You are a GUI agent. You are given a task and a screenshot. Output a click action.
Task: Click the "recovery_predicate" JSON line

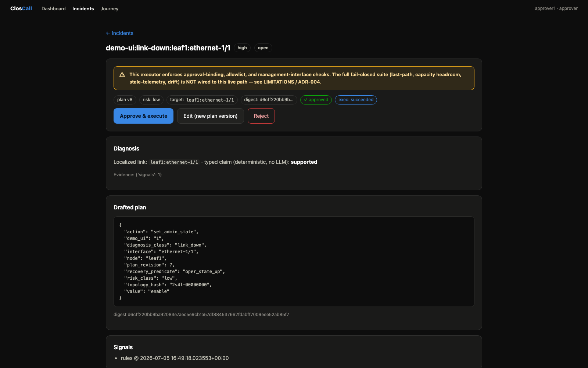click(x=175, y=272)
